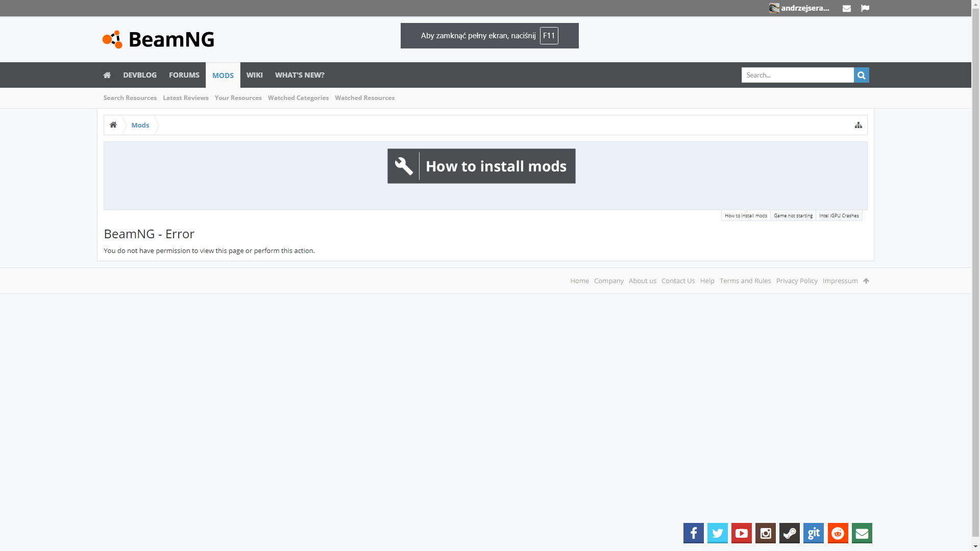Open the green email contact icon
This screenshot has height=551, width=980.
(x=862, y=533)
